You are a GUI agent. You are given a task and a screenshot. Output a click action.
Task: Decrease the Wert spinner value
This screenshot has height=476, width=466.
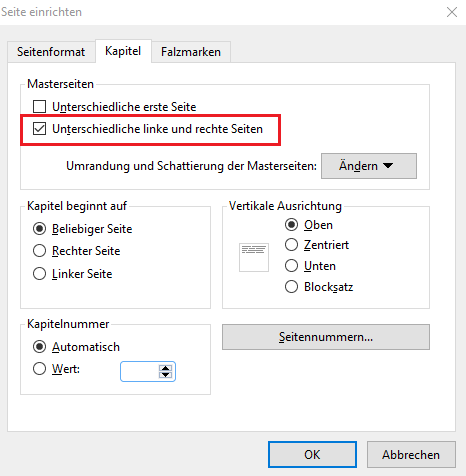165,375
